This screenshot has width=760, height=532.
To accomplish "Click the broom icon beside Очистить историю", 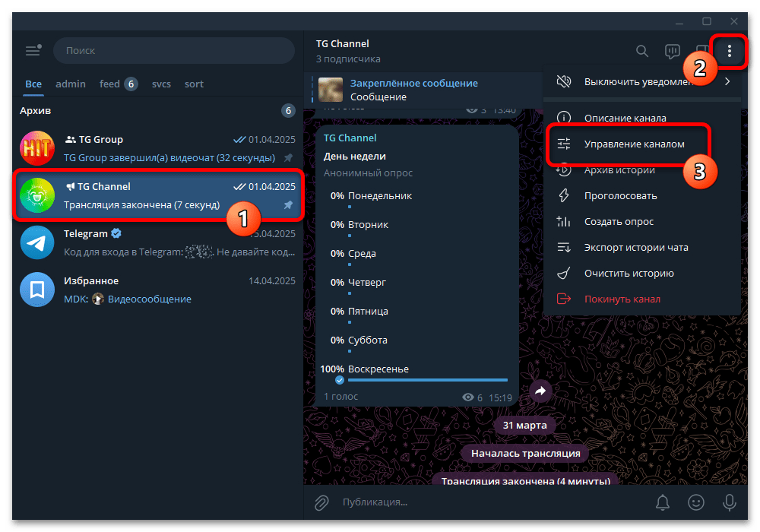I will 563,274.
